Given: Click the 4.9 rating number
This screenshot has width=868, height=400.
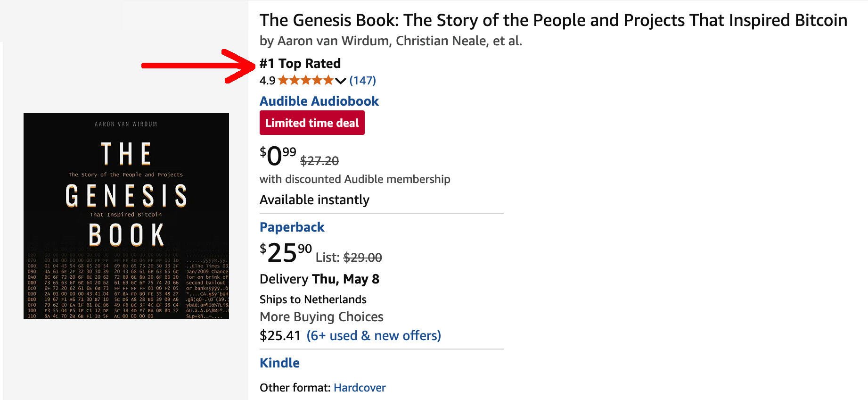Looking at the screenshot, I should 267,81.
